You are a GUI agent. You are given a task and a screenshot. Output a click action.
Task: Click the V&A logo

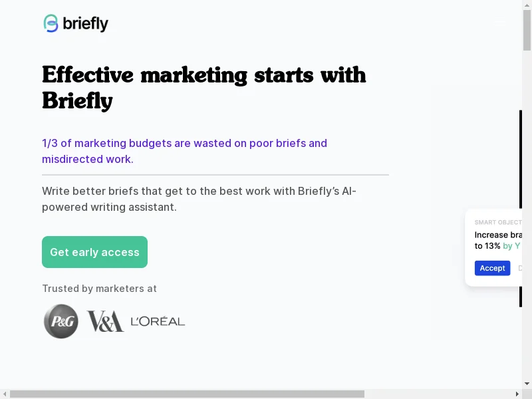pyautogui.click(x=105, y=321)
